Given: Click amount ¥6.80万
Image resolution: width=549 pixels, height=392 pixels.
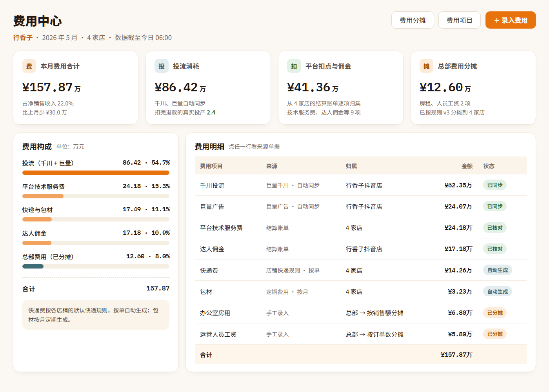Looking at the screenshot, I should [460, 313].
